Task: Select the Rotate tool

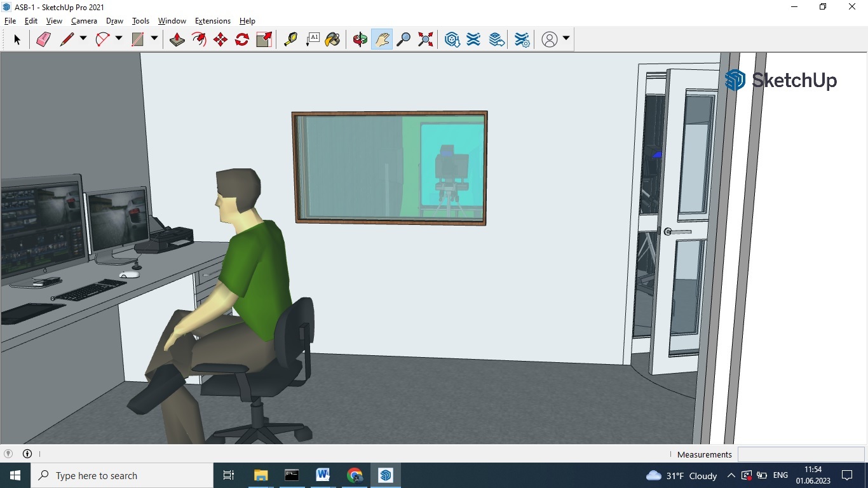Action: point(242,39)
